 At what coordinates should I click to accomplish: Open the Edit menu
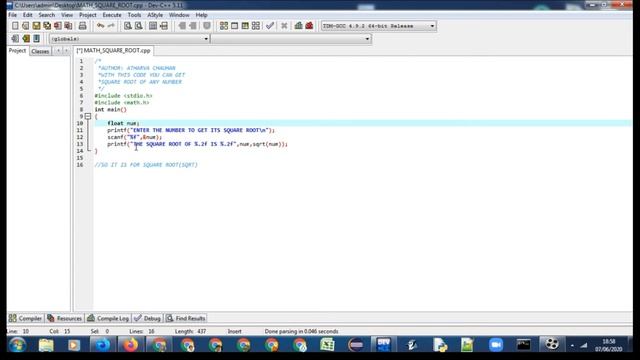[27, 15]
